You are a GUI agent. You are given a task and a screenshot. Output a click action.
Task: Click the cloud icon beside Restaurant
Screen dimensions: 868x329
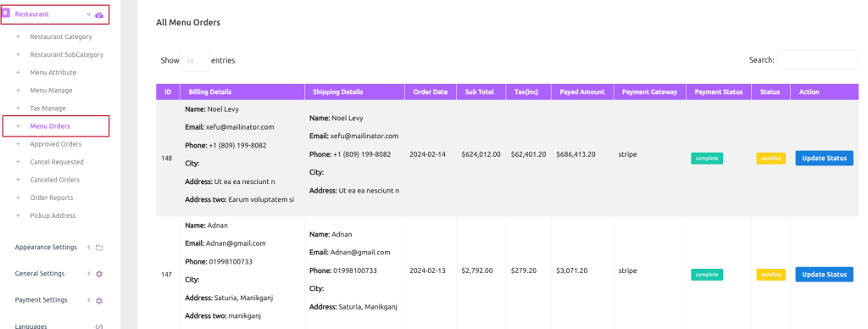coord(99,15)
